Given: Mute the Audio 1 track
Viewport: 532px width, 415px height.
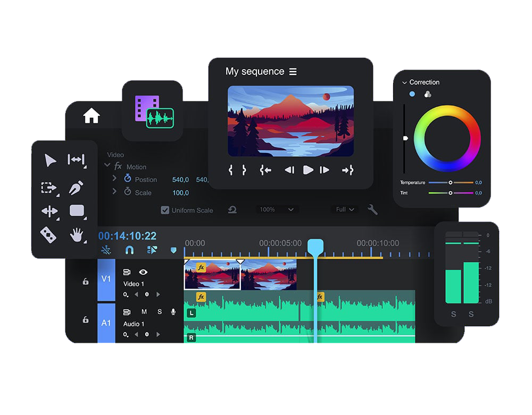Looking at the screenshot, I should pos(144,312).
